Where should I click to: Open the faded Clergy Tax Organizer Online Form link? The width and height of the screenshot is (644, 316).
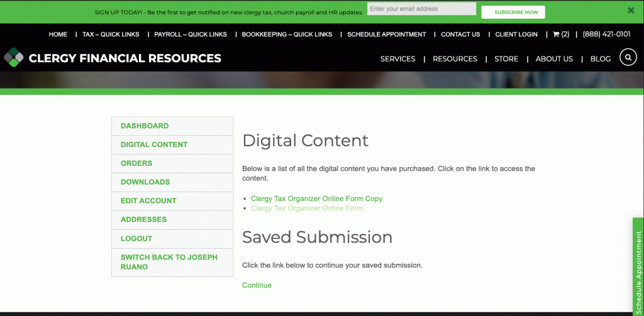point(307,209)
